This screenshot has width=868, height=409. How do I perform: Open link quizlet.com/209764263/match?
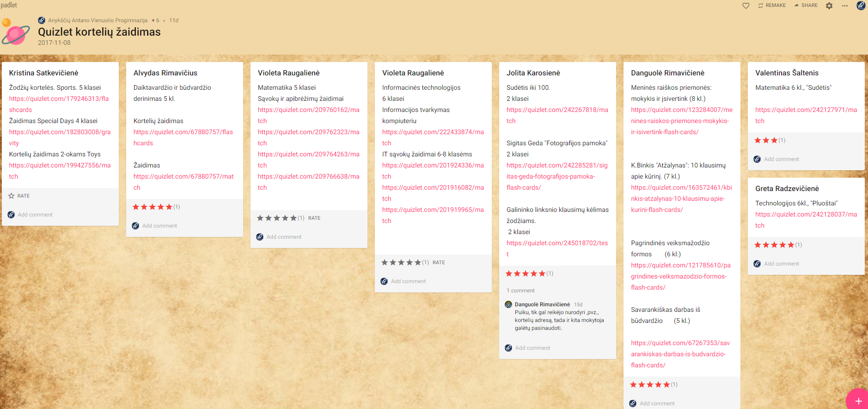point(308,160)
